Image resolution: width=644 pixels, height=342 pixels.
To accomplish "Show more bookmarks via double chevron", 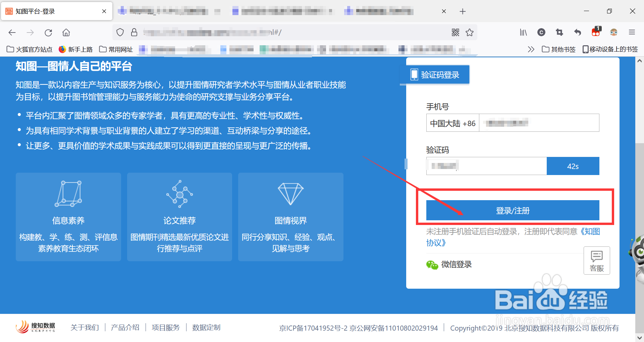I will coord(531,49).
